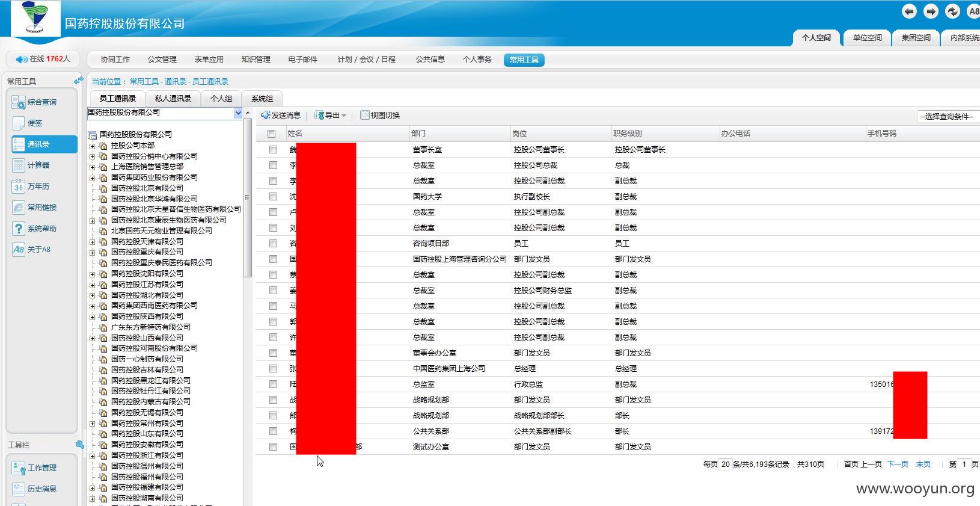Screen dimensions: 980x506
Task: Click the 常用工具 panel swap arrows icon
Action: [x=79, y=81]
